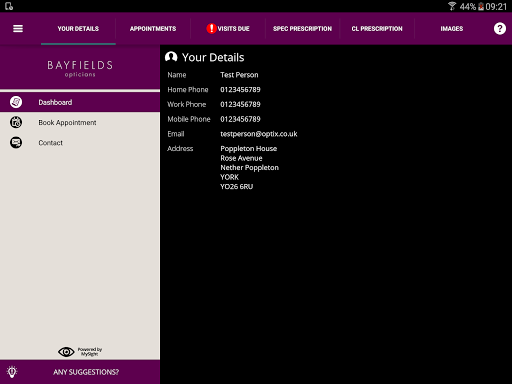Click the testperson@optix.co.uk email address
Image resolution: width=512 pixels, height=384 pixels.
point(259,134)
